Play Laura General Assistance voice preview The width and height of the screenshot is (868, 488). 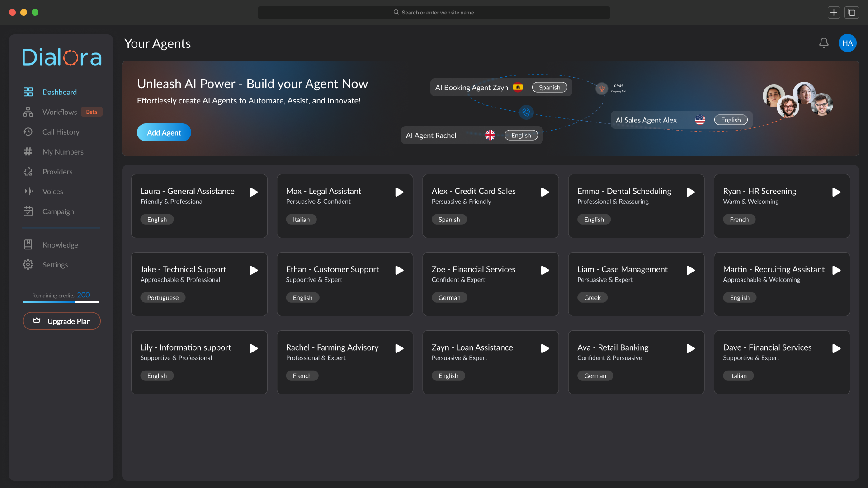tap(254, 192)
